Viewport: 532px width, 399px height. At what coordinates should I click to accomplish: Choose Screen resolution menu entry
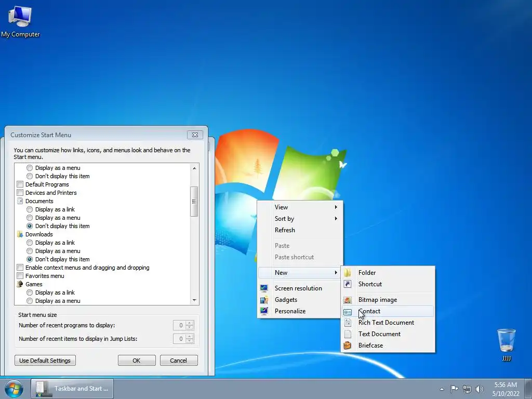299,288
